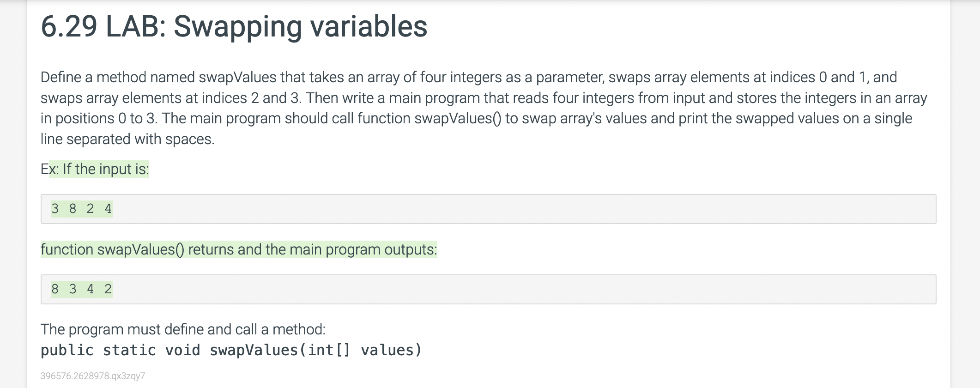Click the ID text '396576.2628978.qx3zqy7'
980x388 pixels.
click(93, 376)
